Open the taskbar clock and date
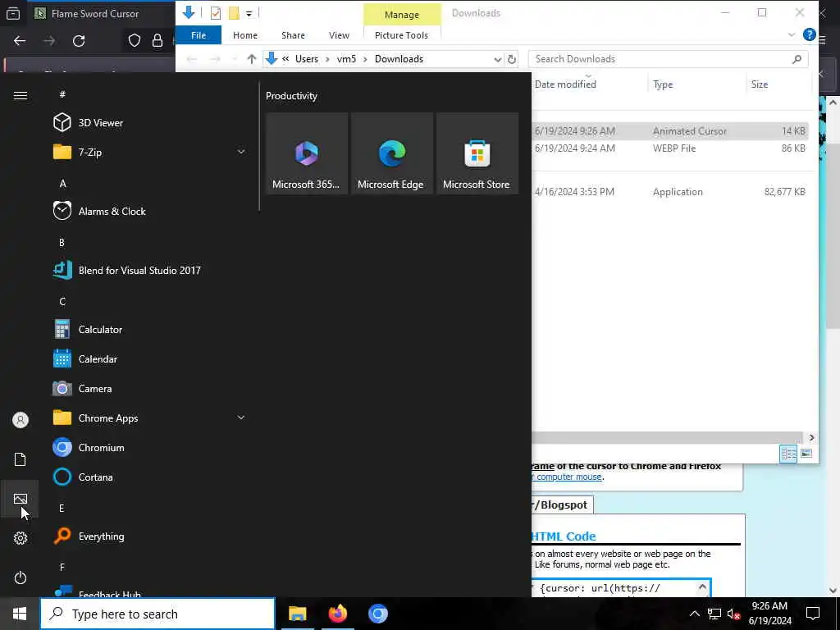Image resolution: width=840 pixels, height=630 pixels. point(769,614)
